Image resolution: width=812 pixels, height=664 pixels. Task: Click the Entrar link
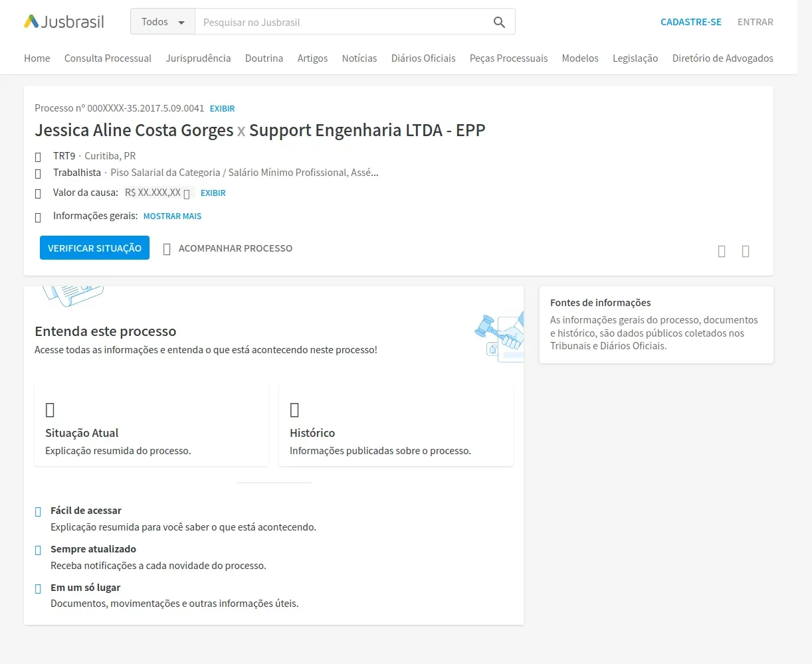(756, 22)
